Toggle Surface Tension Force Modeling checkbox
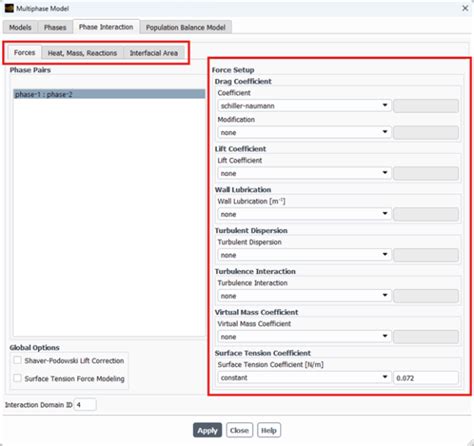Image resolution: width=474 pixels, height=446 pixels. click(x=18, y=378)
